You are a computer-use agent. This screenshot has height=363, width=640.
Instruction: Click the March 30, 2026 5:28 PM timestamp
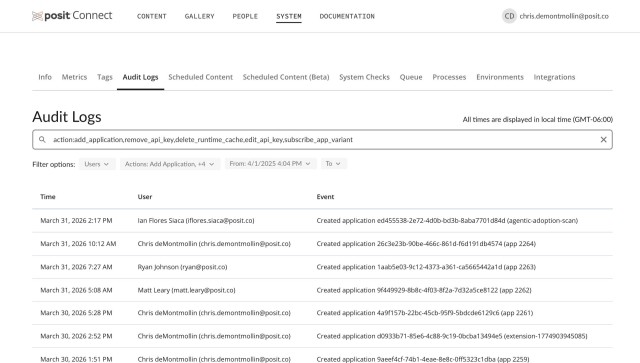pyautogui.click(x=76, y=313)
